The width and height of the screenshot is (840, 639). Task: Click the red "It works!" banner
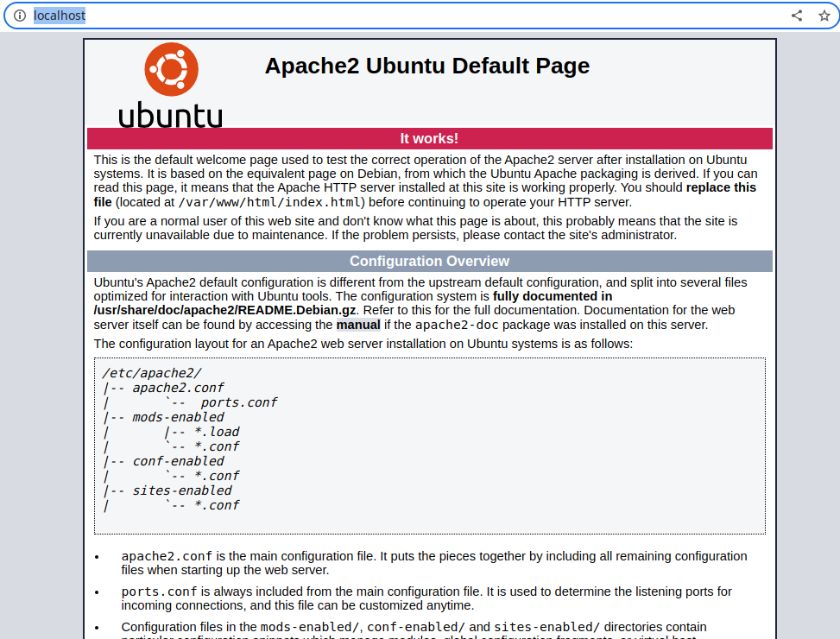pyautogui.click(x=429, y=138)
